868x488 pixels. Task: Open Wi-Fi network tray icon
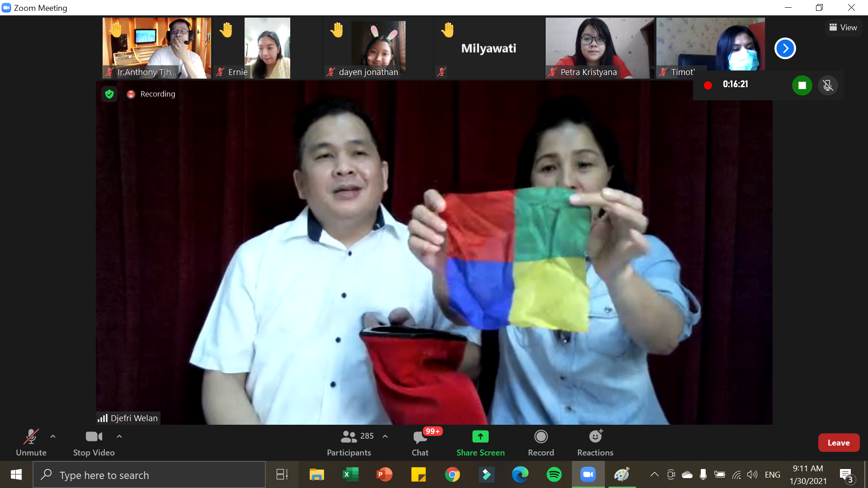tap(736, 474)
